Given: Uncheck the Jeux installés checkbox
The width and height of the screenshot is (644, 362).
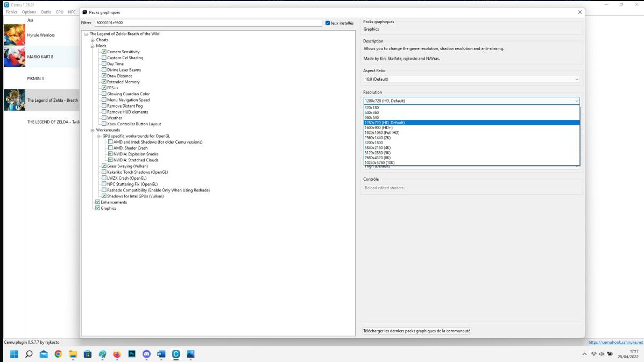Looking at the screenshot, I should pos(328,23).
